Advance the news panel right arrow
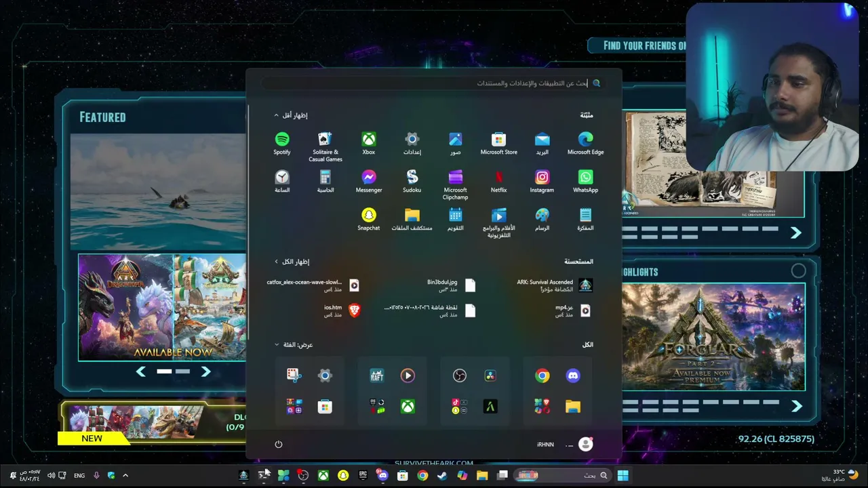 (x=796, y=232)
